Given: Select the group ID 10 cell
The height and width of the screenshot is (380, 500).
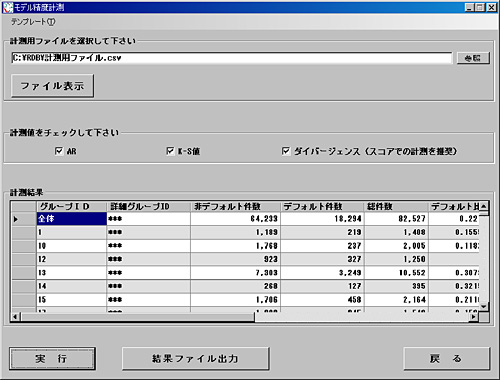Looking at the screenshot, I should tap(71, 246).
